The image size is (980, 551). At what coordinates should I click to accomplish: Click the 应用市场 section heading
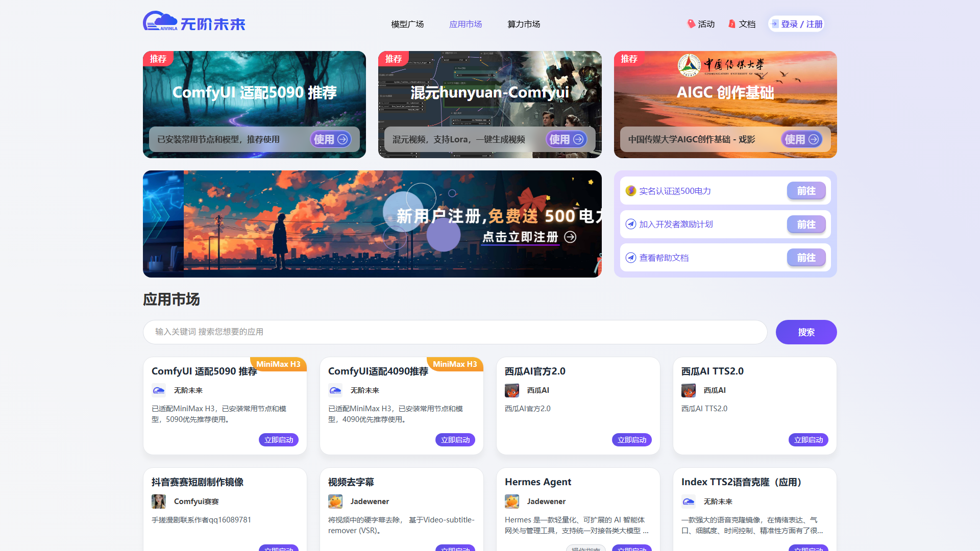click(171, 299)
